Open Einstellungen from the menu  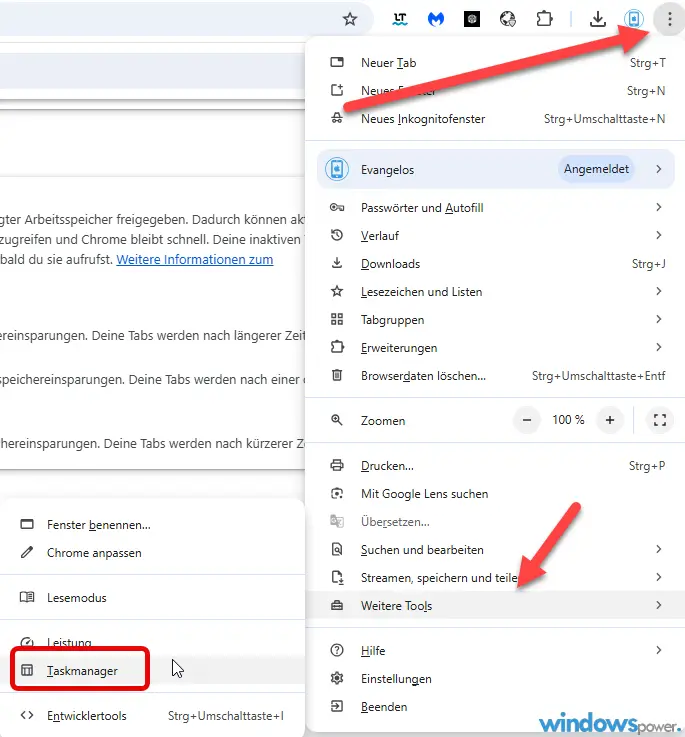click(x=495, y=679)
